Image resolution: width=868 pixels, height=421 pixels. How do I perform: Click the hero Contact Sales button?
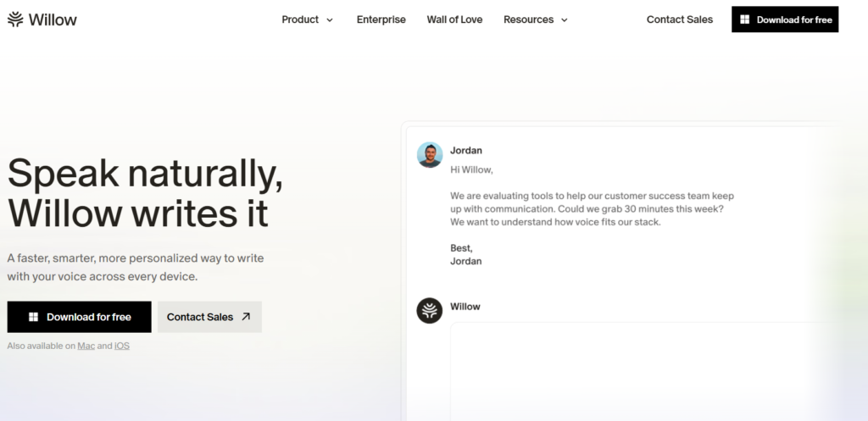tap(210, 317)
